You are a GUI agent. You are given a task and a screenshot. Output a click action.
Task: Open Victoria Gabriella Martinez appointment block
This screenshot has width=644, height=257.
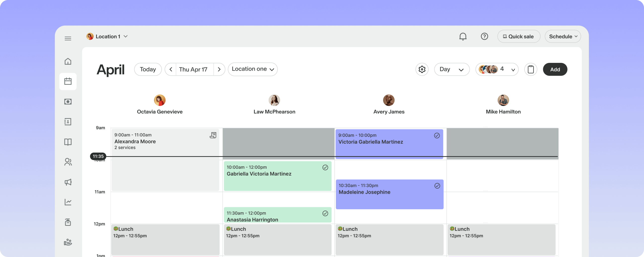pos(389,144)
